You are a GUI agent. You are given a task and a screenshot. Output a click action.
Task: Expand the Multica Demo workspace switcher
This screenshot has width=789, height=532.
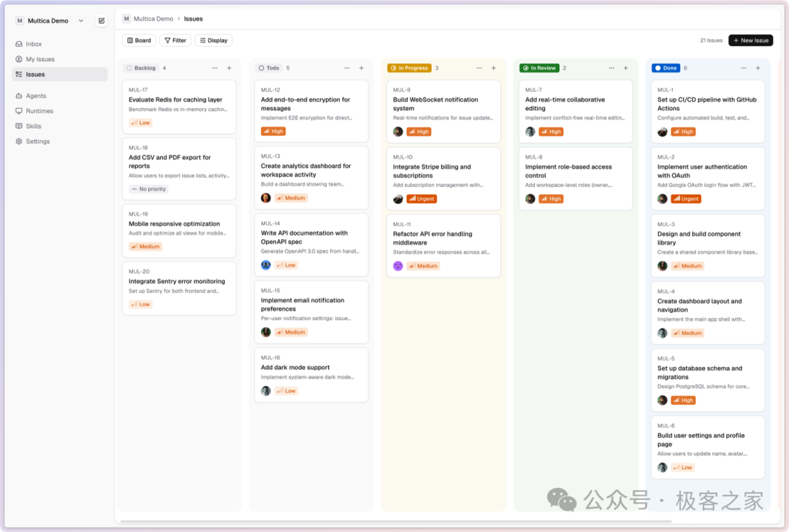50,20
